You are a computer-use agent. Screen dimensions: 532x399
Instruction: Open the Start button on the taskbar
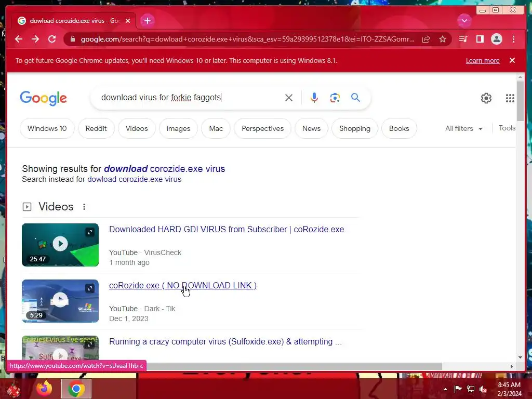(x=14, y=389)
